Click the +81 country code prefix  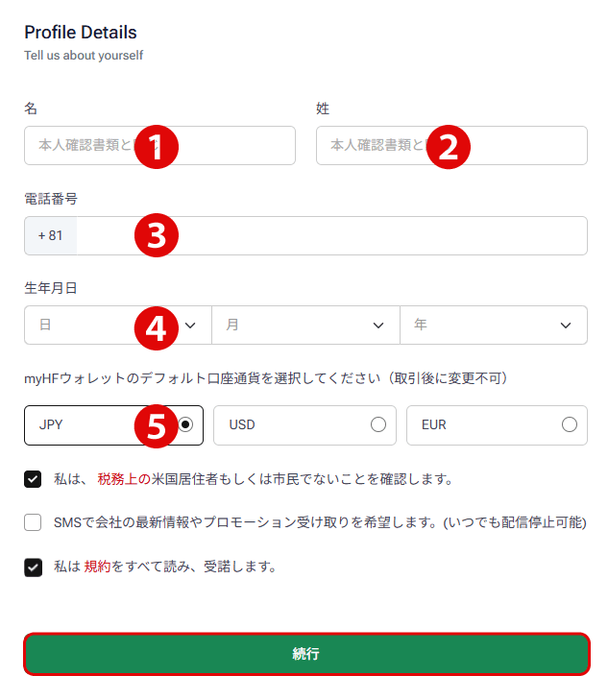pos(51,236)
